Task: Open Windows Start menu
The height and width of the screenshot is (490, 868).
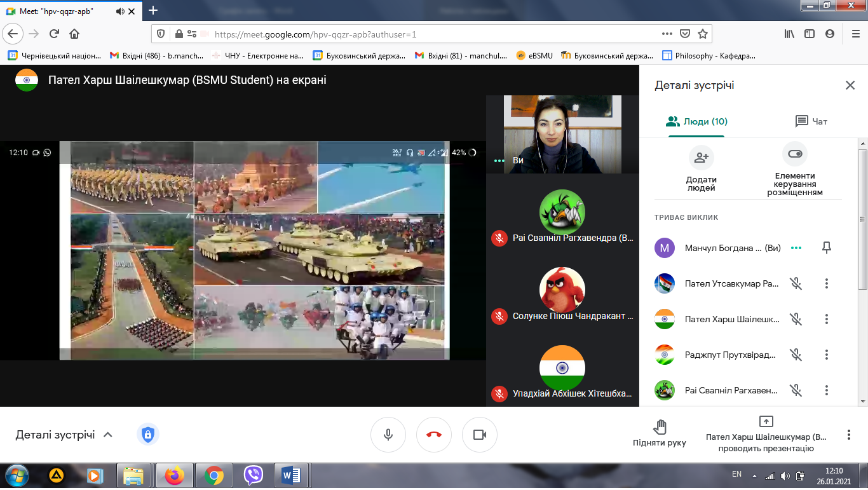Action: pyautogui.click(x=16, y=475)
